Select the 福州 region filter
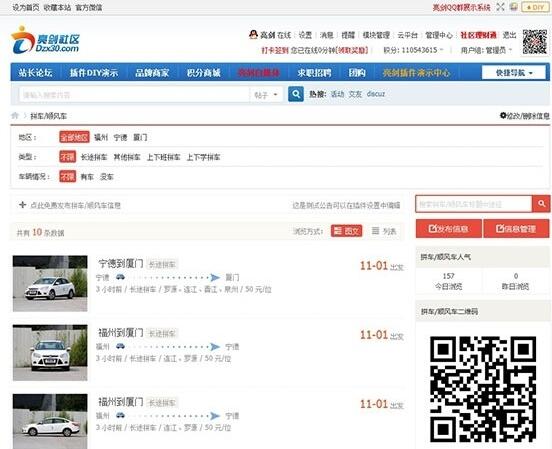This screenshot has width=552, height=449. click(x=101, y=137)
